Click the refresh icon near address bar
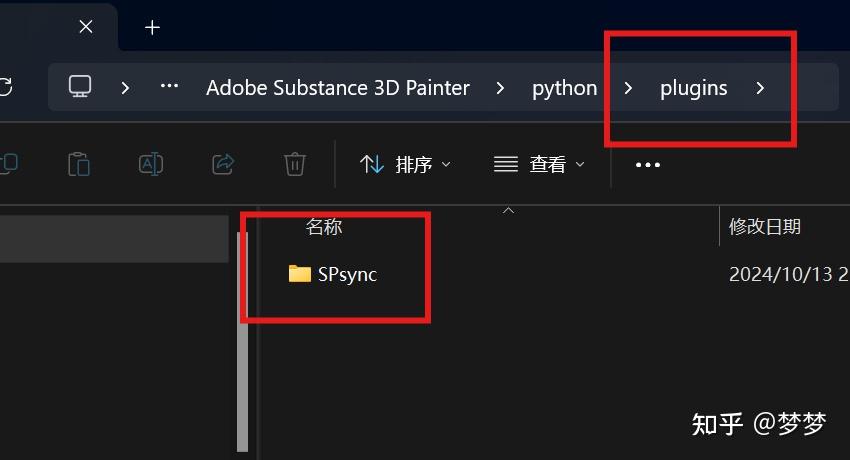Screen dimensions: 850x460 [5, 87]
